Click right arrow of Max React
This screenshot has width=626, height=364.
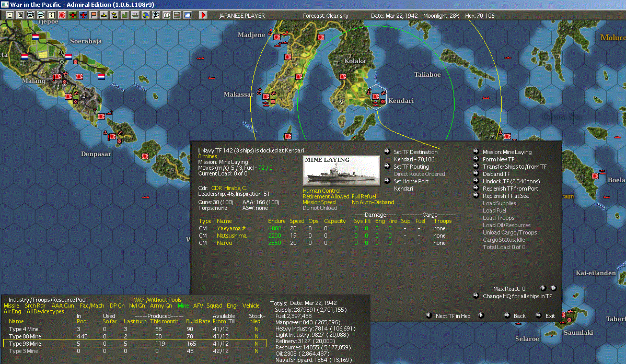pos(553,288)
